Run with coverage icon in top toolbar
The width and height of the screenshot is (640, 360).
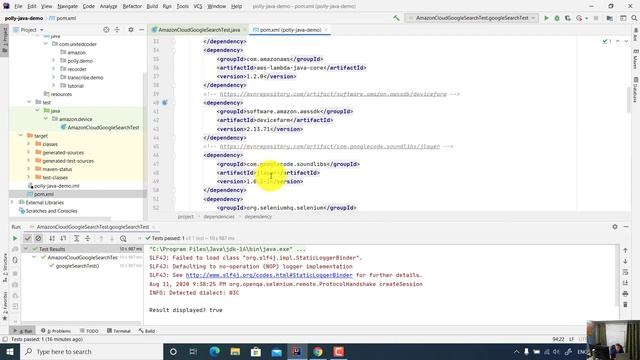pyautogui.click(x=568, y=18)
